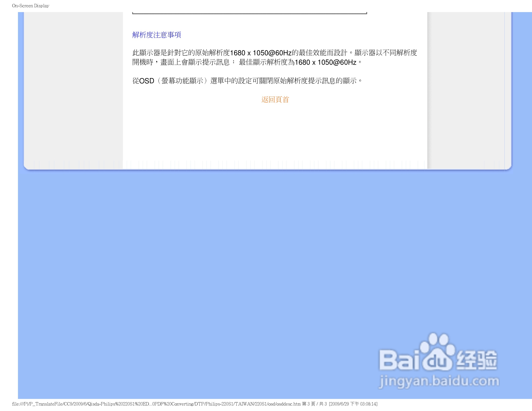The height and width of the screenshot is (411, 532).
Task: Click the 螢幕功能顯示 parenthetical text
Action: [x=182, y=81]
